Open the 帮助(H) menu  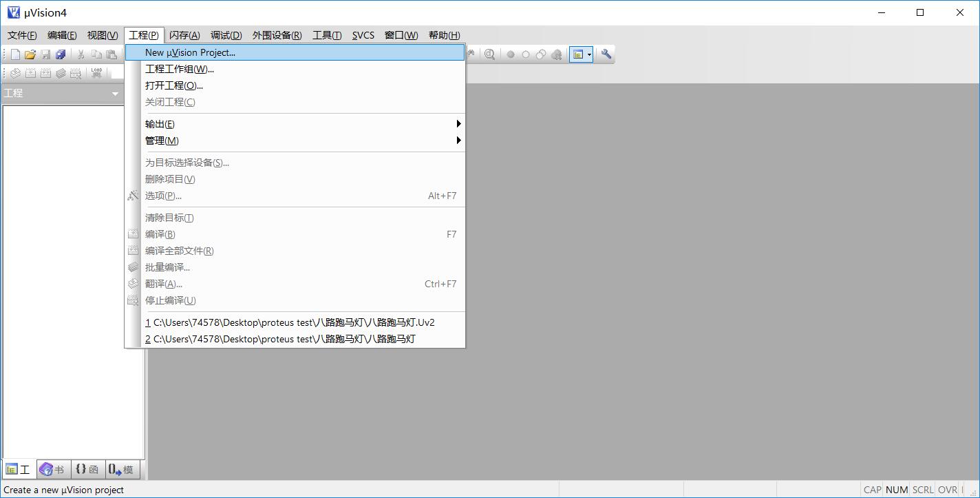445,35
